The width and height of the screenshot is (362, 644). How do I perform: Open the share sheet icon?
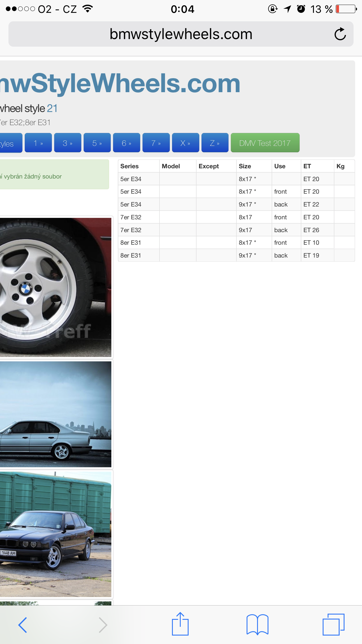[x=180, y=624]
